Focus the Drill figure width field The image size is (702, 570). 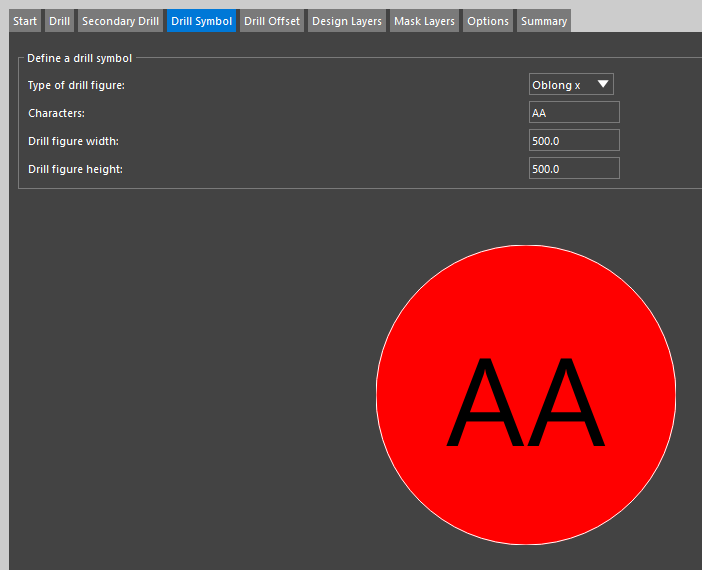[x=574, y=141]
